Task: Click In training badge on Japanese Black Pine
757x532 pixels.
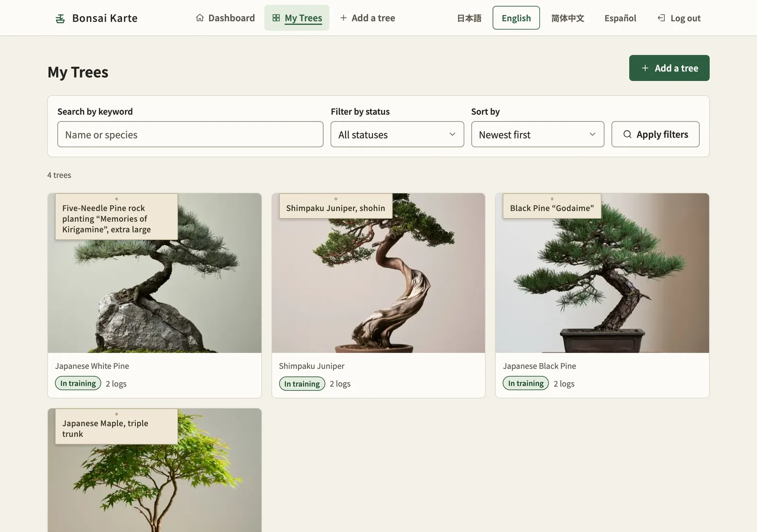Action: click(x=526, y=384)
